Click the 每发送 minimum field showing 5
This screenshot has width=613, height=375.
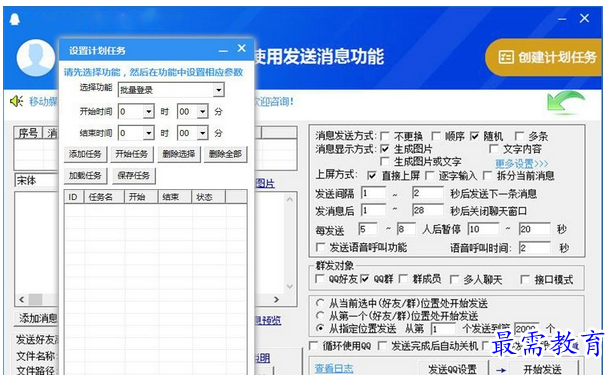click(x=367, y=229)
